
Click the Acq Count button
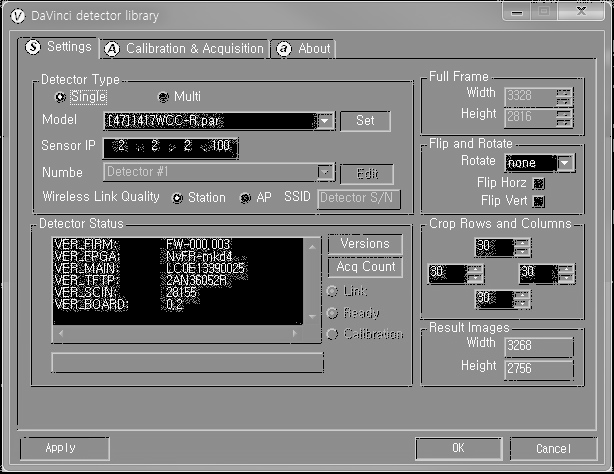[365, 267]
